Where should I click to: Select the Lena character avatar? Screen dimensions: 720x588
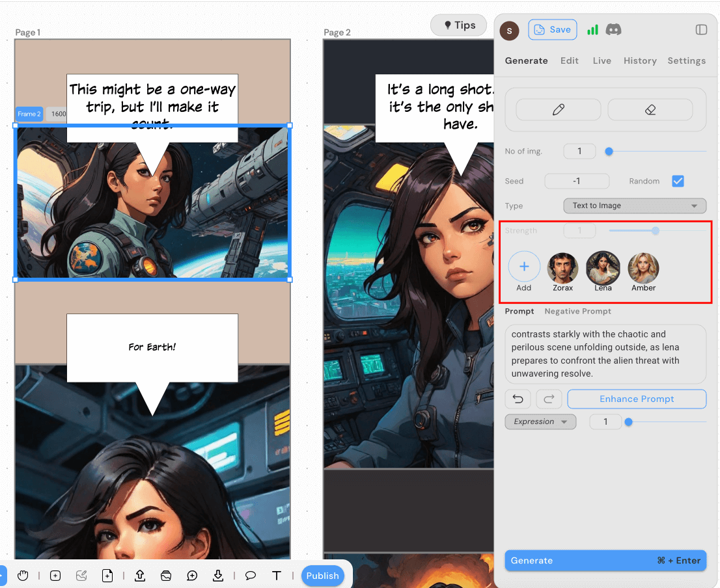603,268
